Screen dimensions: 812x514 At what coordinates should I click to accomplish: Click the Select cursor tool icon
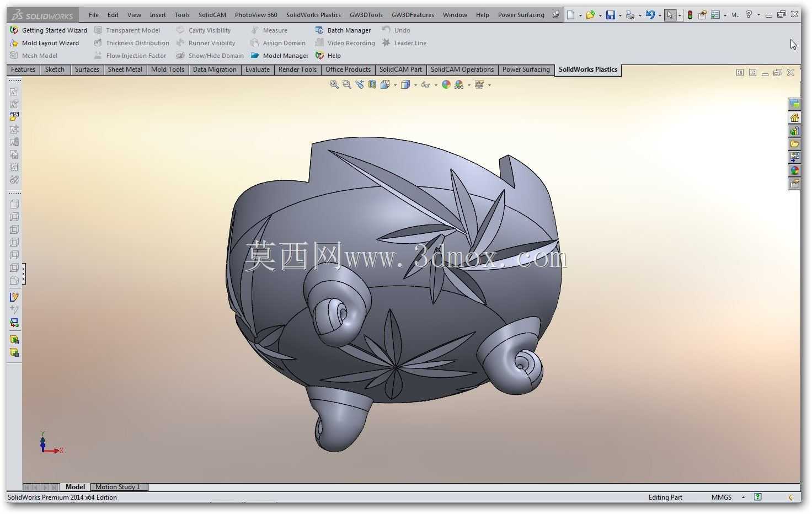point(670,15)
